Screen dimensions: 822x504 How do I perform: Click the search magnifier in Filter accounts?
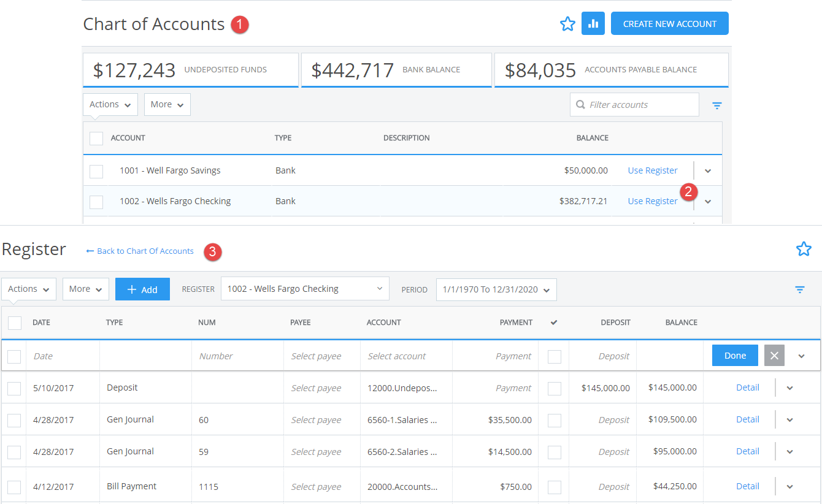point(580,105)
